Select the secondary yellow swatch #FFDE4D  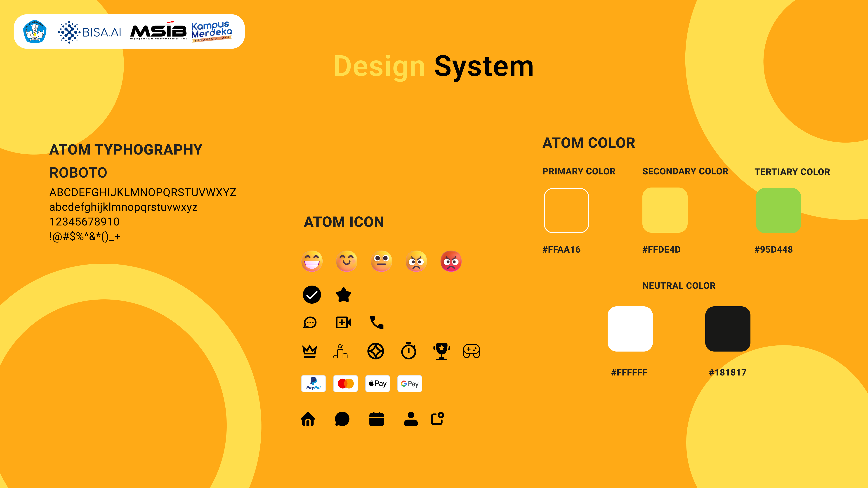click(x=665, y=210)
